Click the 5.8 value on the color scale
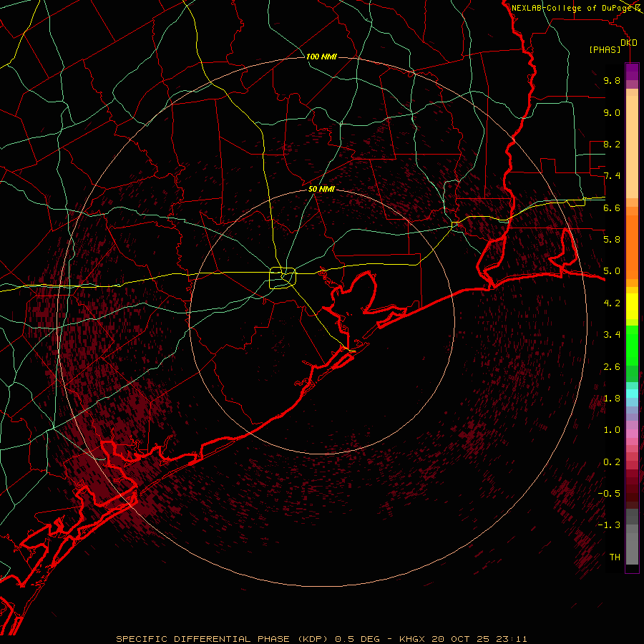Viewport: 644px width, 644px height. 612,239
